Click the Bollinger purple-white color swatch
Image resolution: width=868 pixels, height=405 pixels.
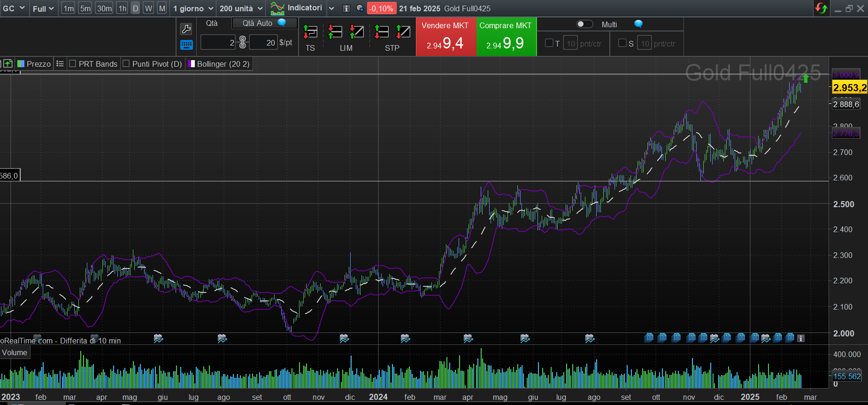point(192,64)
